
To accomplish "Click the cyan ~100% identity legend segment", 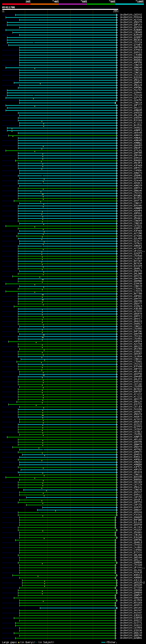I will click(x=130, y=4).
